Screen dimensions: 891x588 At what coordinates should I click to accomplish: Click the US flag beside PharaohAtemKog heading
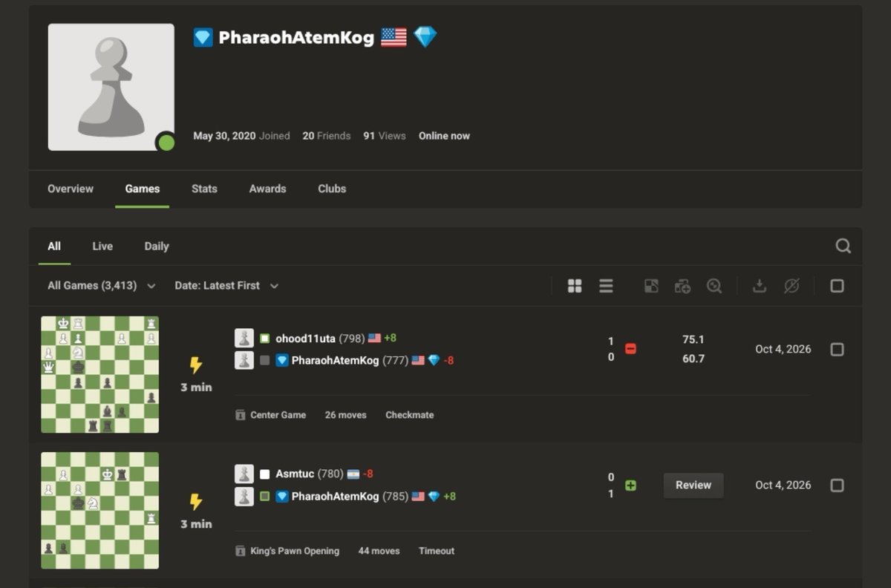pos(394,37)
